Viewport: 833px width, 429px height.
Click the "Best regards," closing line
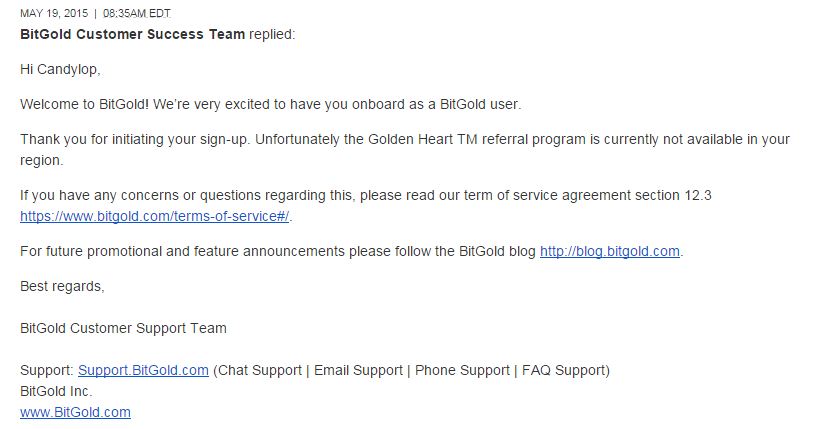[62, 286]
